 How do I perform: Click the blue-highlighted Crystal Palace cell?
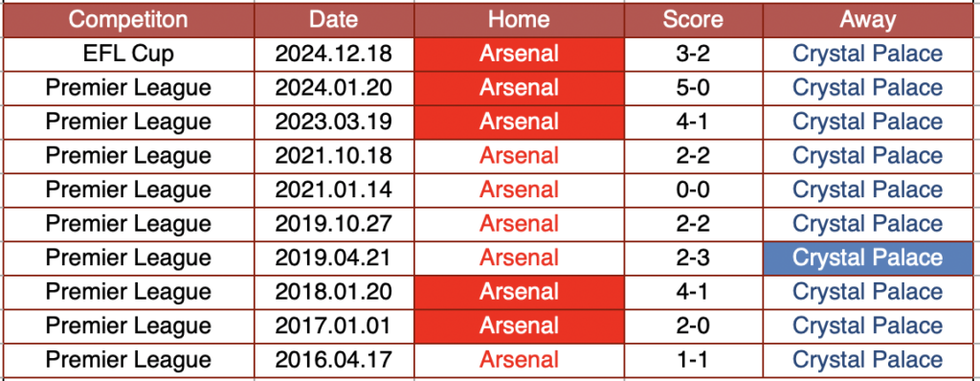click(x=867, y=258)
